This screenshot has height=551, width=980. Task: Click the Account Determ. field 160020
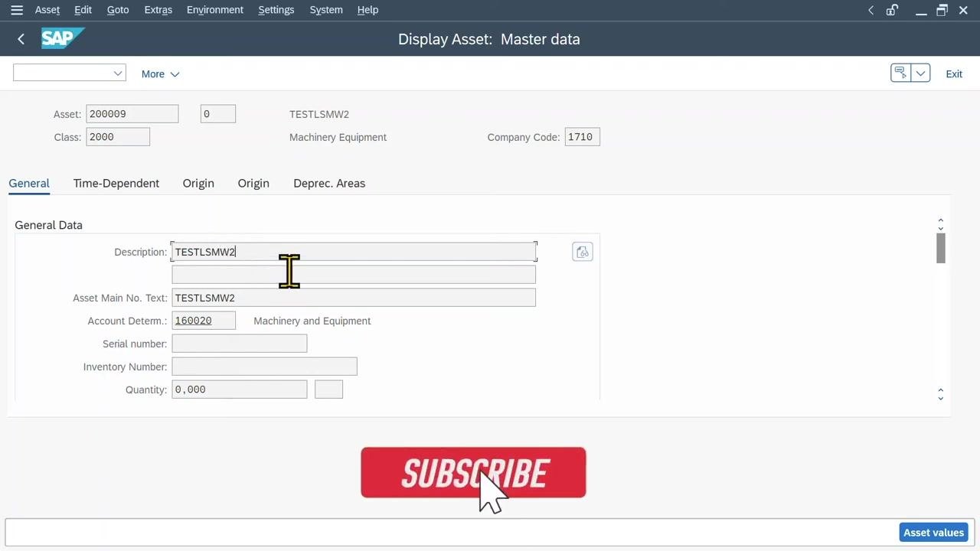[204, 321]
